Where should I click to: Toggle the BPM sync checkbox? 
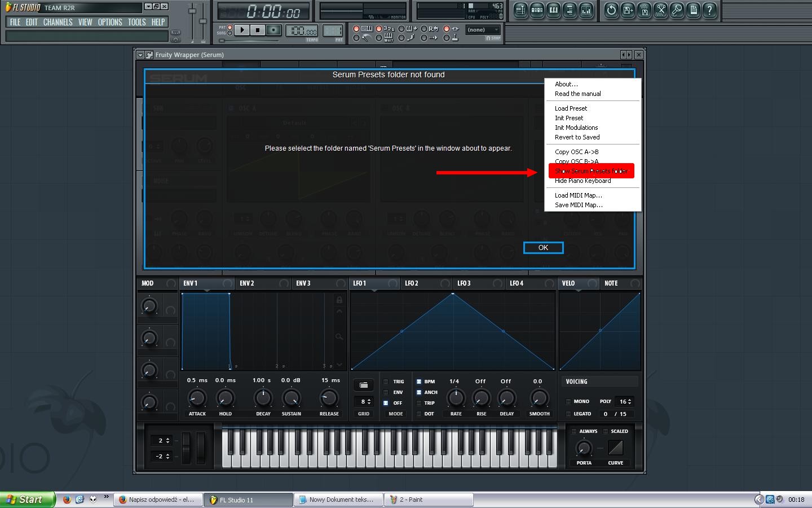[x=419, y=382]
